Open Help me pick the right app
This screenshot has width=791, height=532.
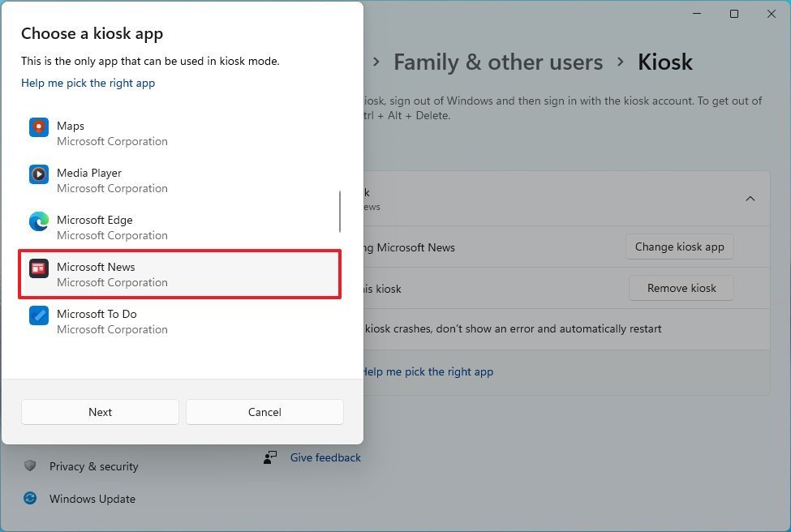click(x=88, y=83)
